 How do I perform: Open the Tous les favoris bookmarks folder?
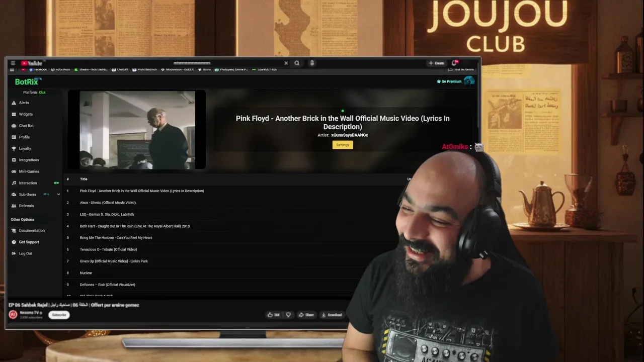coord(461,69)
